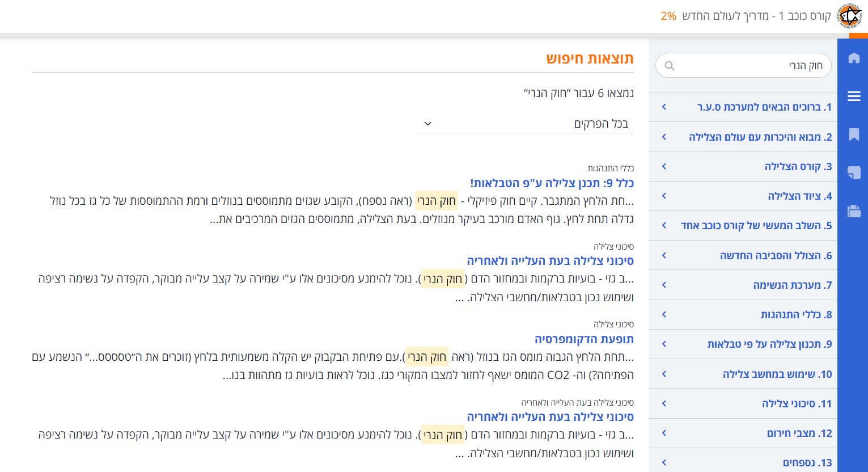The width and height of the screenshot is (868, 472).
Task: Click the magnifier icon in search box
Action: click(x=670, y=66)
